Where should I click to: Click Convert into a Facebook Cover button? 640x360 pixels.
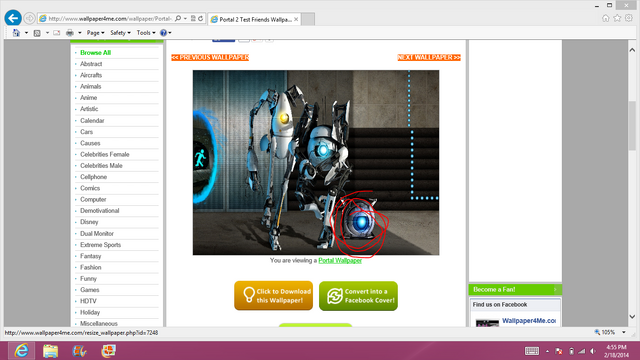(358, 296)
